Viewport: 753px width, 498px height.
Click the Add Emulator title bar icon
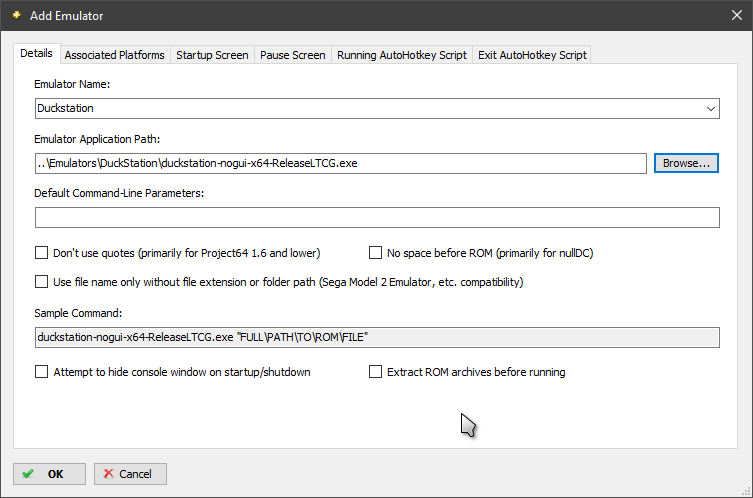tap(16, 16)
